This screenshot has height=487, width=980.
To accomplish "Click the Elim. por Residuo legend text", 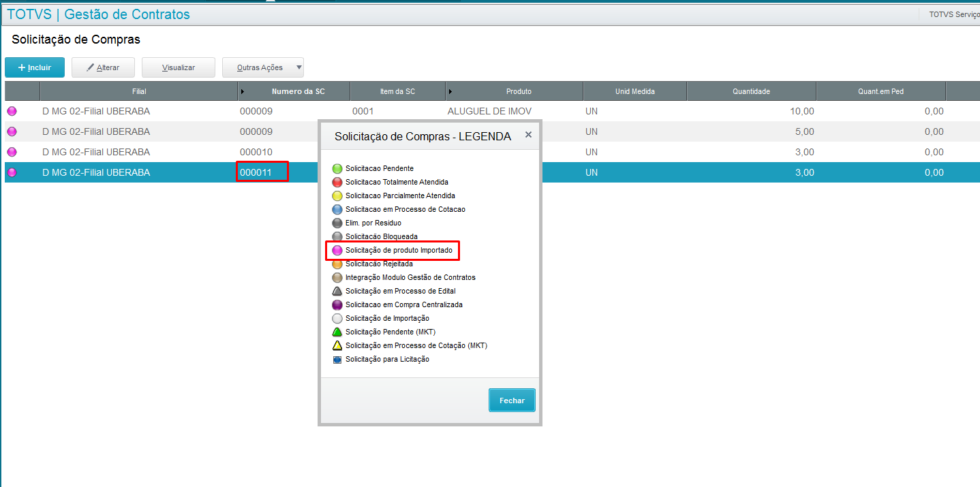I will pos(373,223).
